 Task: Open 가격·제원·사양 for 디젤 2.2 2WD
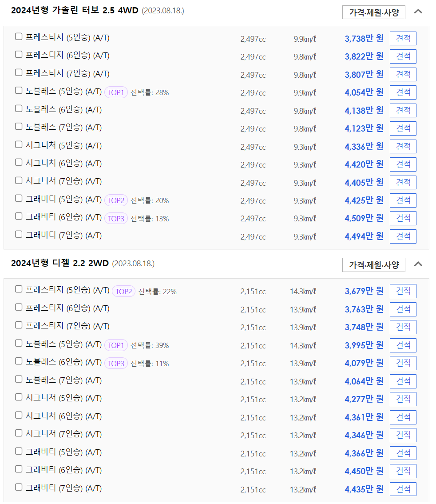[x=374, y=265]
